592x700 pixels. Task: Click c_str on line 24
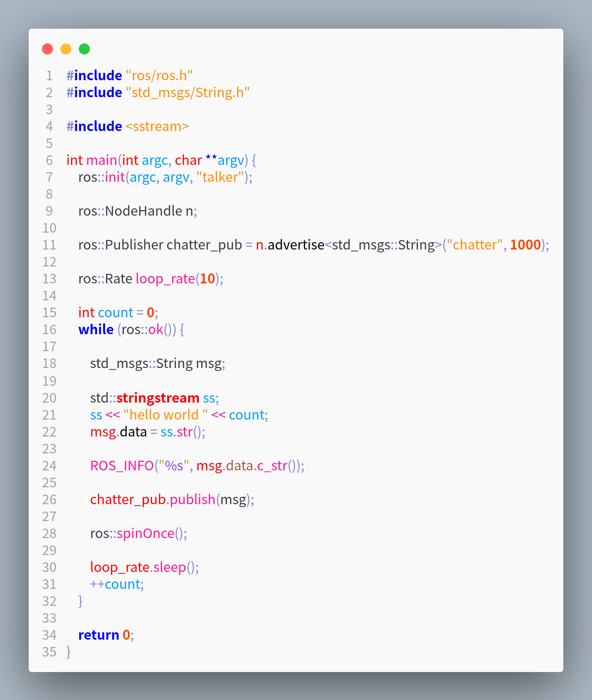coord(272,466)
